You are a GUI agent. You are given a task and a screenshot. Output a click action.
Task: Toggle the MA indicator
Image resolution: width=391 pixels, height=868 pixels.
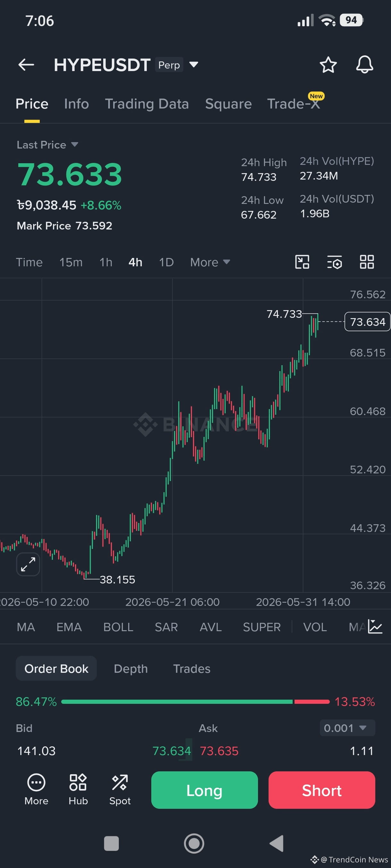pyautogui.click(x=26, y=627)
